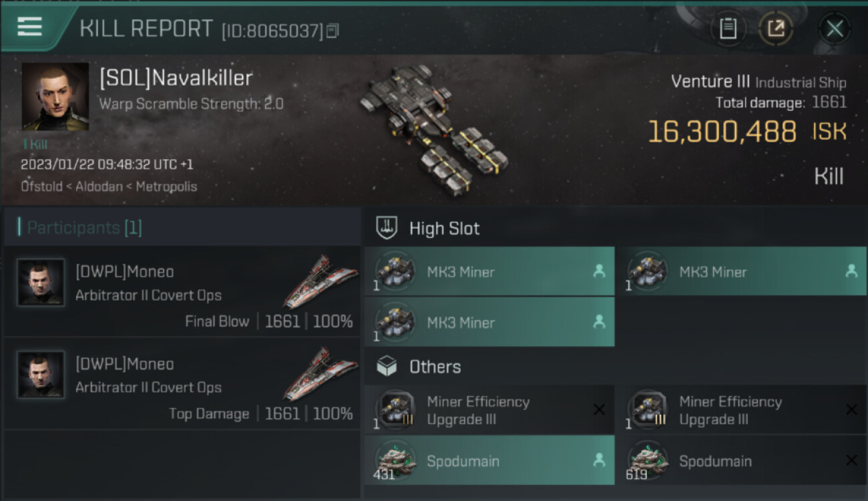
Task: Click X on right Miner Efficiency Upgrade
Action: coord(851,409)
